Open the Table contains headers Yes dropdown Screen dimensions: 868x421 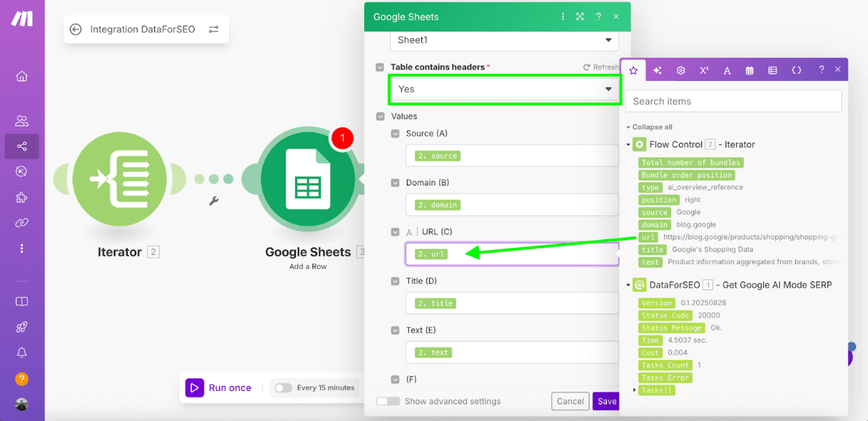504,89
